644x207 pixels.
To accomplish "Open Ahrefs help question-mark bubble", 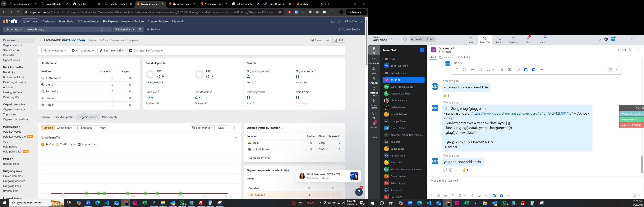I will 359,192.
